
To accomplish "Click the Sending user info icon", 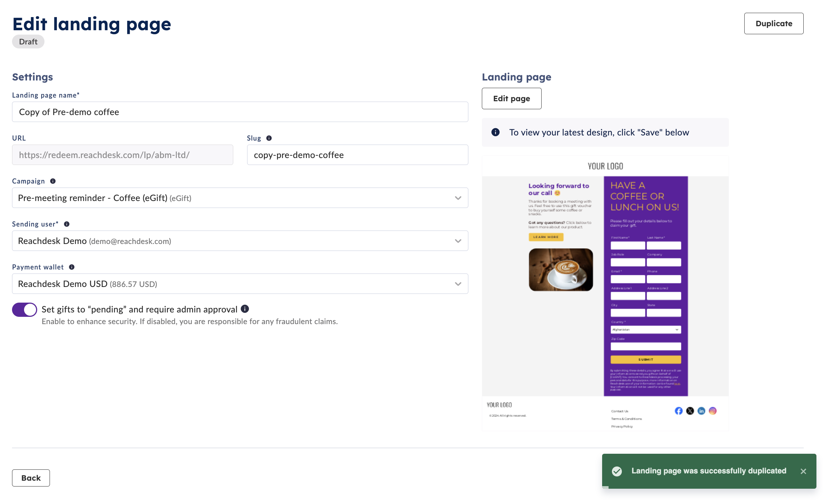I will coord(67,224).
